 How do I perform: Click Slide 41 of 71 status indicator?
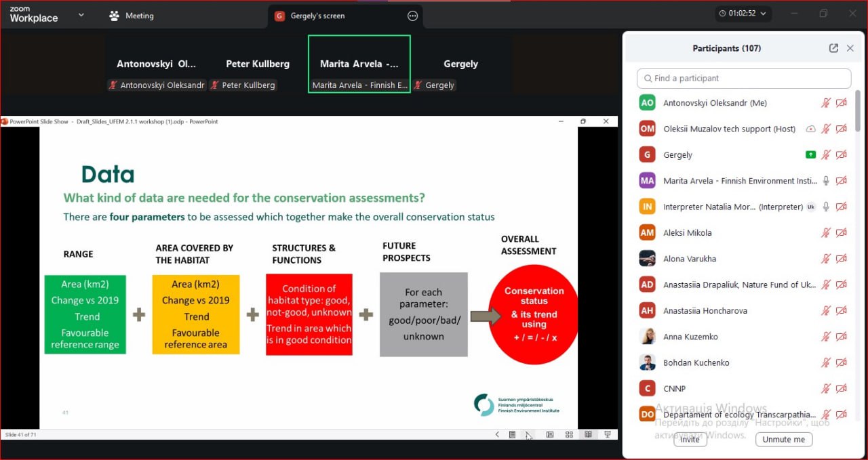(21, 435)
